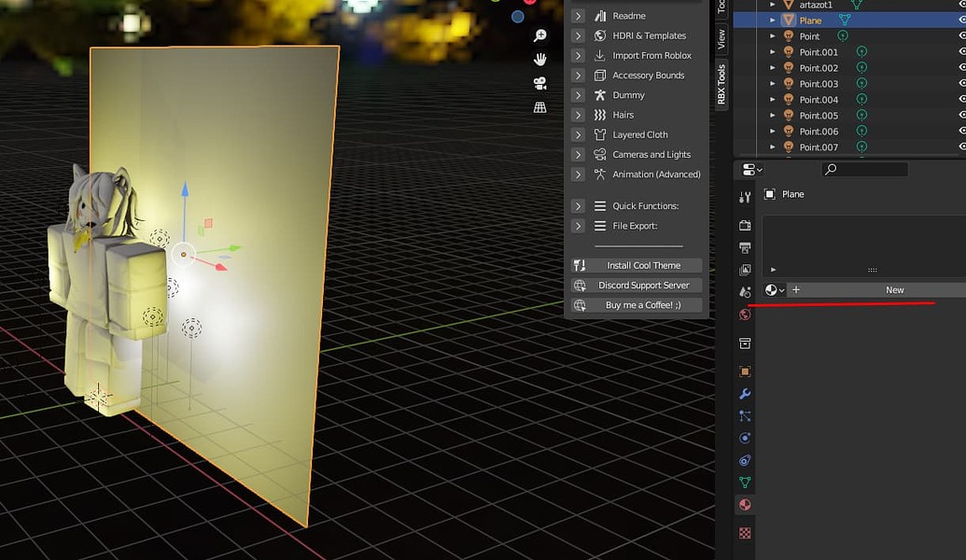Switch perspective/orthographic with the grid icon
This screenshot has width=966, height=560.
(x=539, y=107)
